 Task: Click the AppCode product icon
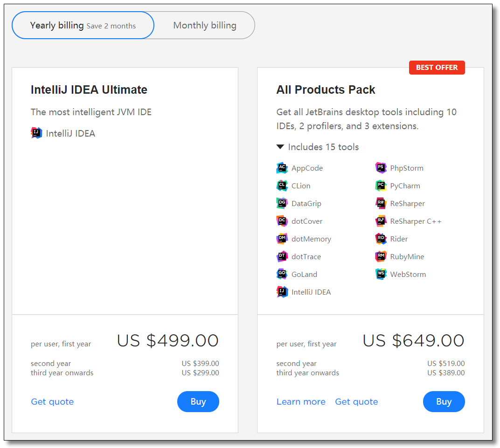click(282, 168)
